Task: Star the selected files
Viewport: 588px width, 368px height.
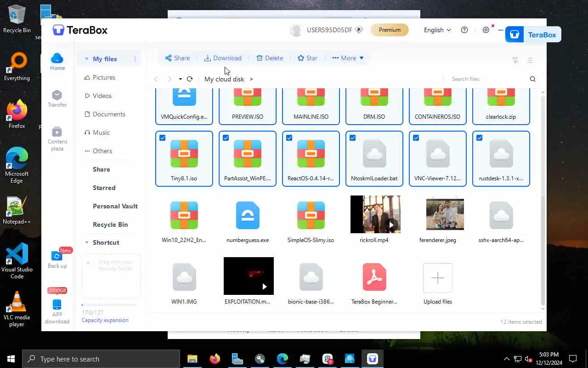Action: [x=307, y=58]
